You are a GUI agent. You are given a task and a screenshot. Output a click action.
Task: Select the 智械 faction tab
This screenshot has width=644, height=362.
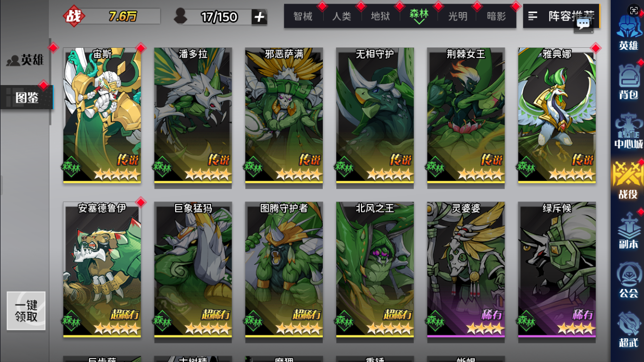[303, 16]
